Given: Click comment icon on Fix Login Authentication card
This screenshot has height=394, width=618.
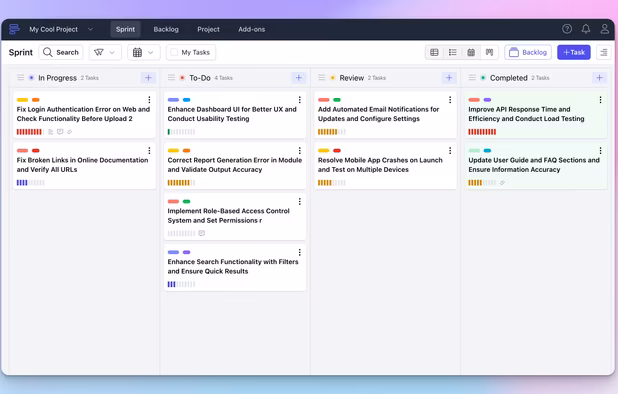Looking at the screenshot, I should (60, 132).
